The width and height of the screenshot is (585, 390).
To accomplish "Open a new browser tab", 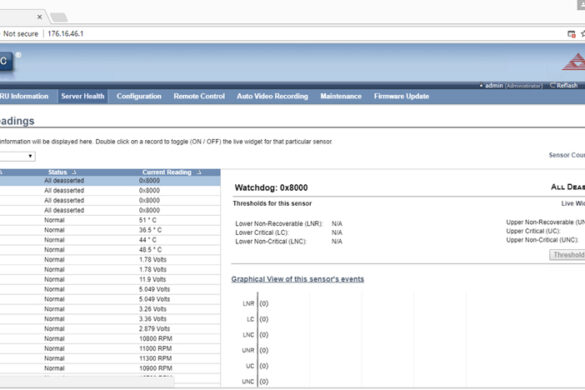I will pyautogui.click(x=59, y=17).
